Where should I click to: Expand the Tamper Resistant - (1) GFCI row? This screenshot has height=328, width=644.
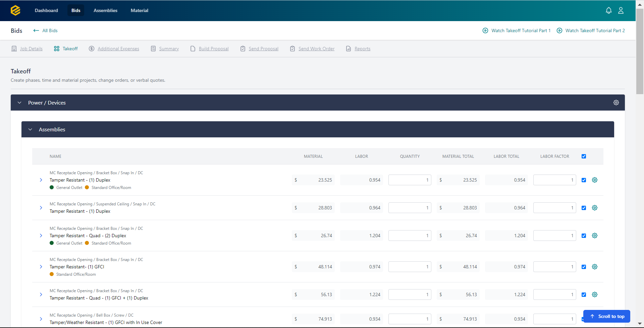tap(41, 267)
